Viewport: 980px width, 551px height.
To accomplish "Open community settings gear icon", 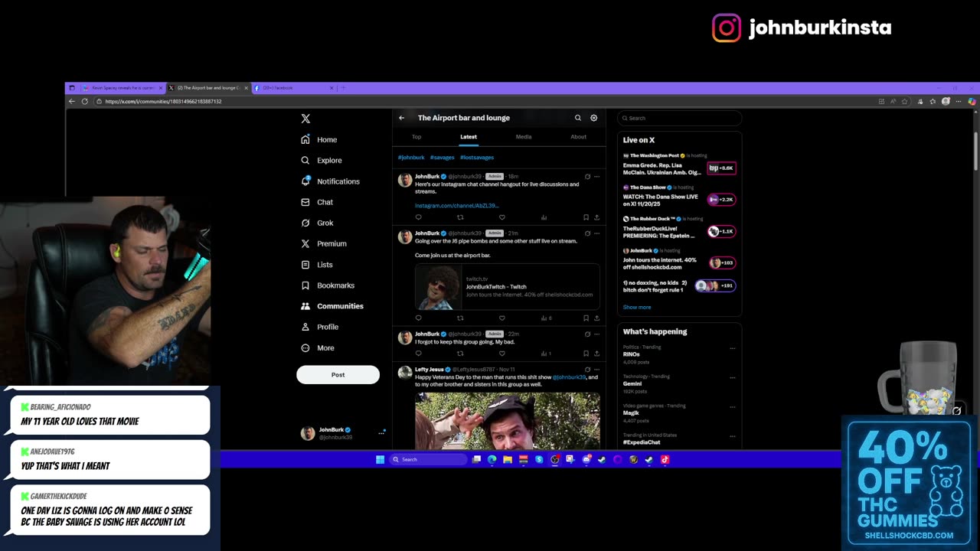I will (593, 118).
